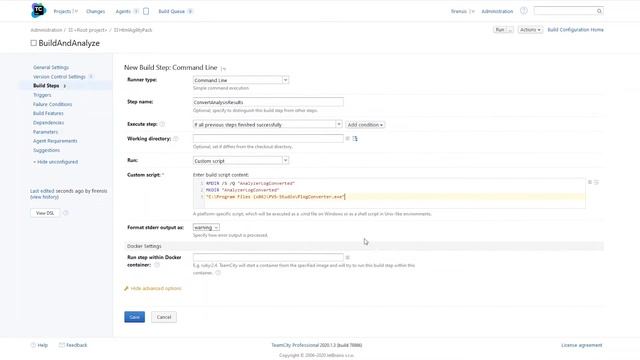
Task: Open Agent Requirements settings
Action: pos(55,141)
